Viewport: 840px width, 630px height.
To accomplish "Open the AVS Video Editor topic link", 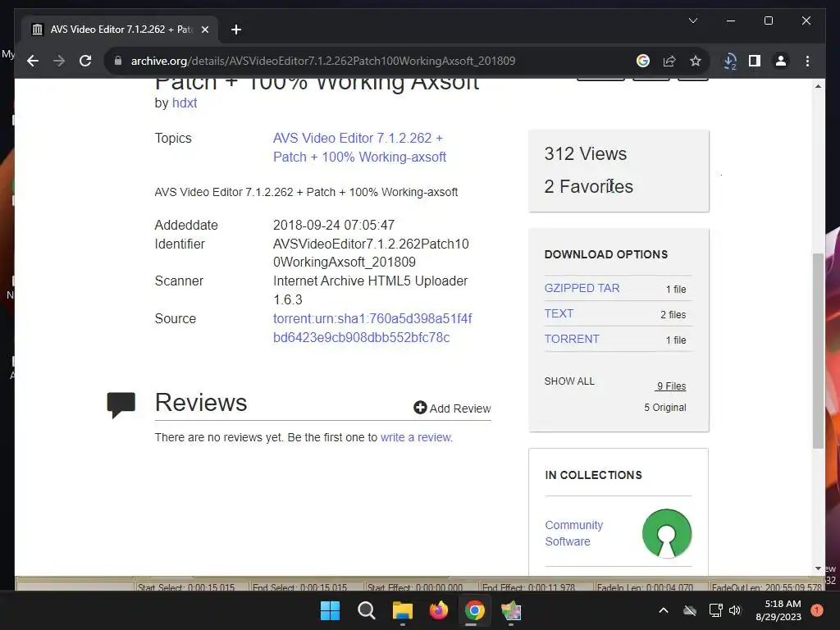I will pyautogui.click(x=359, y=148).
